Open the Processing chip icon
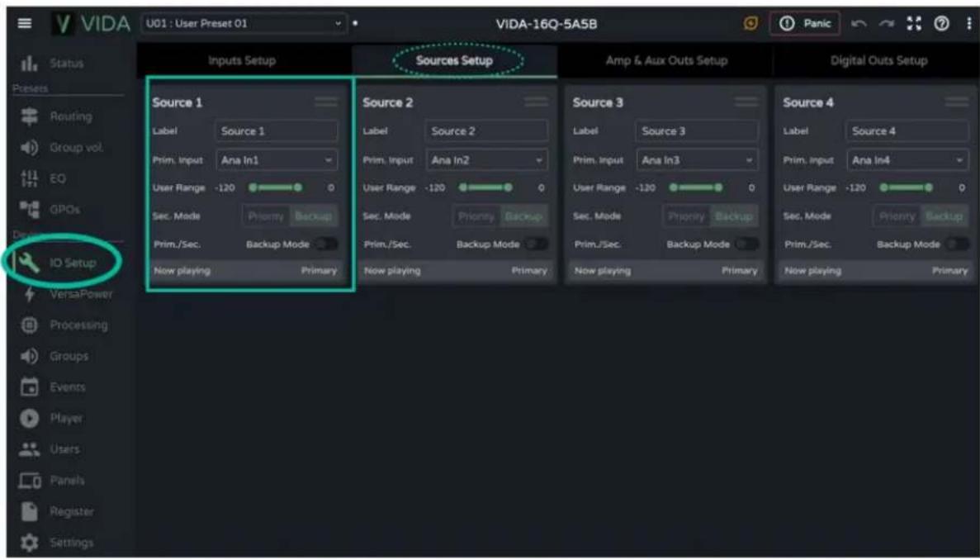This screenshot has width=980, height=560. point(29,325)
